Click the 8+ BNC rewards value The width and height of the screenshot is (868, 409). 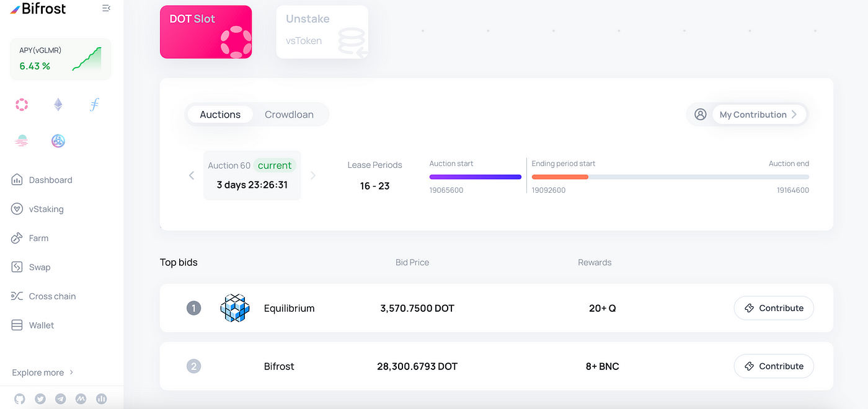click(603, 366)
